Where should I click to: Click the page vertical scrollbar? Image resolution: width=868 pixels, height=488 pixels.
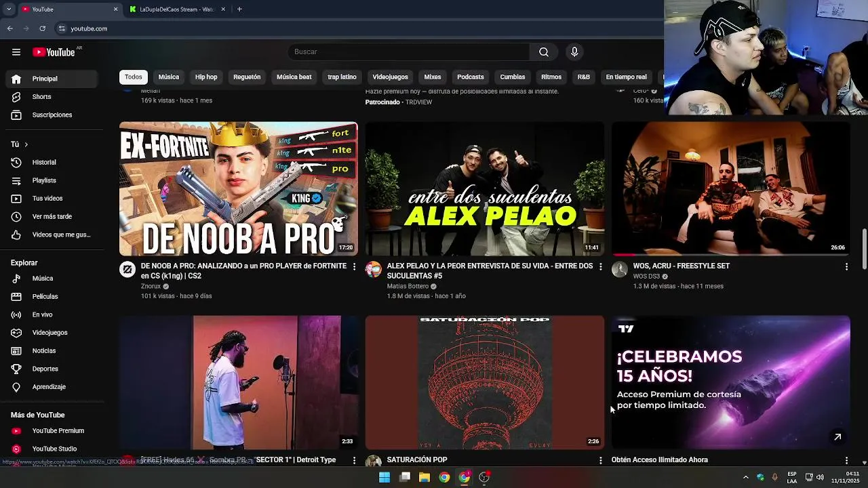864,249
